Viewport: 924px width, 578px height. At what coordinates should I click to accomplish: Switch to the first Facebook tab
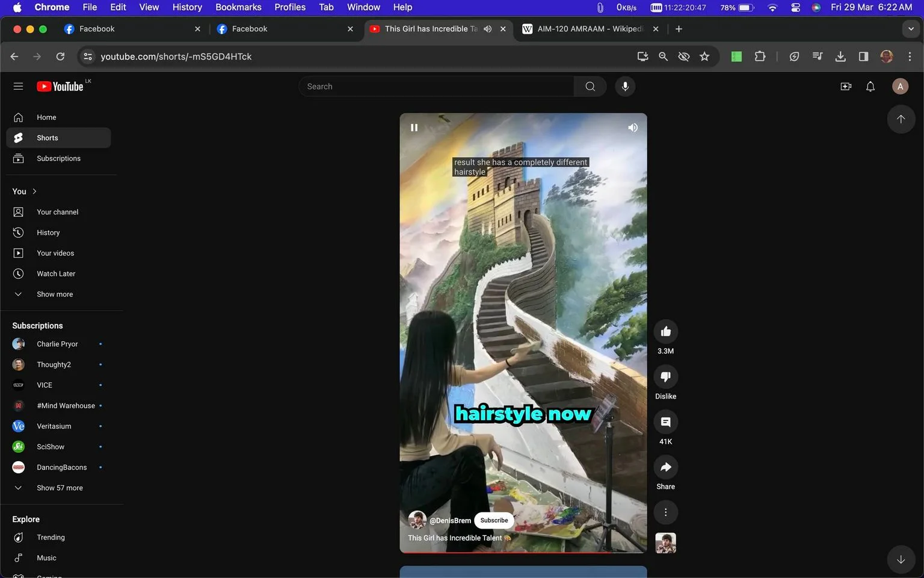coord(132,29)
